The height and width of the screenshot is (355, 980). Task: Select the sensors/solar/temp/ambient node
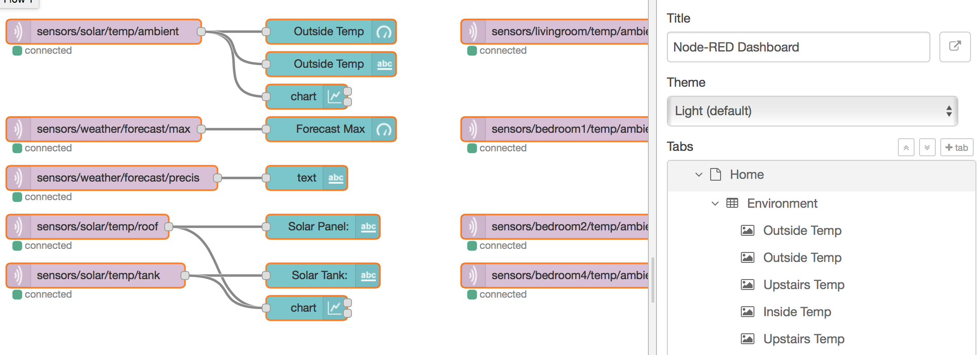[x=104, y=32]
